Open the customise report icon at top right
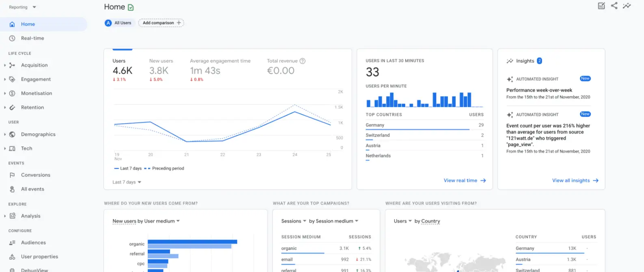Viewport: 644px width, 272px height. [601, 6]
